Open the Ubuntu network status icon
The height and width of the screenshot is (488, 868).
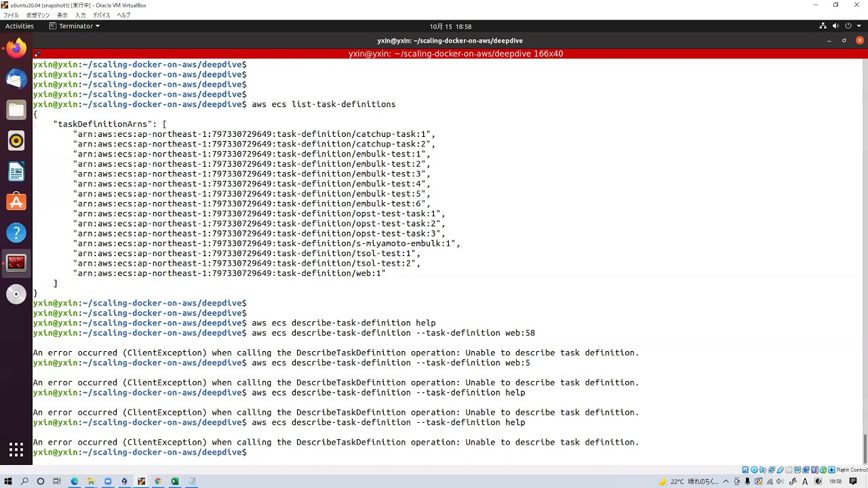click(823, 26)
